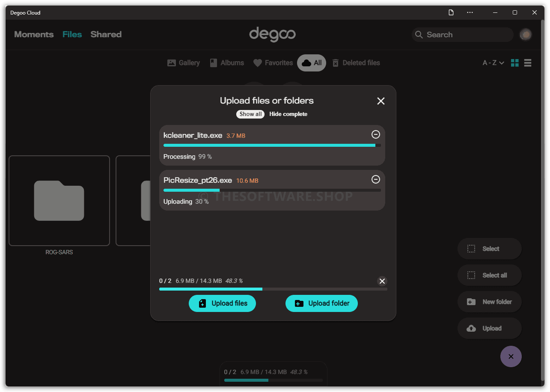Click the New folder button
The height and width of the screenshot is (392, 550).
tap(490, 302)
